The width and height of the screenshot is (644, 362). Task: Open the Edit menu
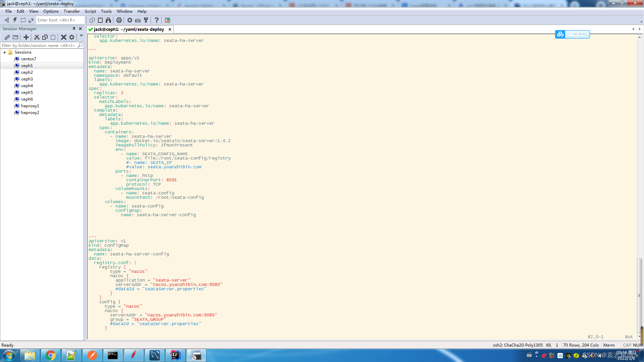[x=20, y=11]
